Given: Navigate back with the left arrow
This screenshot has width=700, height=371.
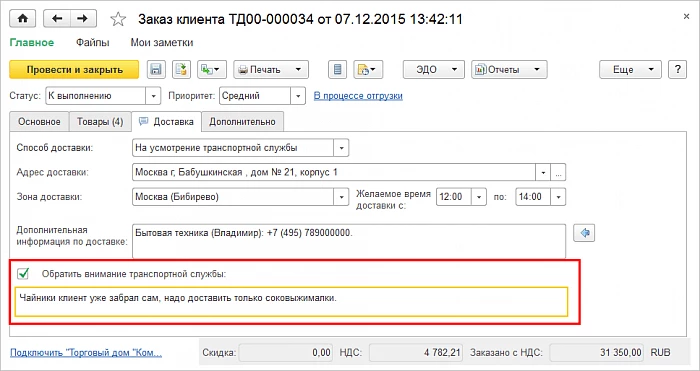Looking at the screenshot, I should 56,18.
